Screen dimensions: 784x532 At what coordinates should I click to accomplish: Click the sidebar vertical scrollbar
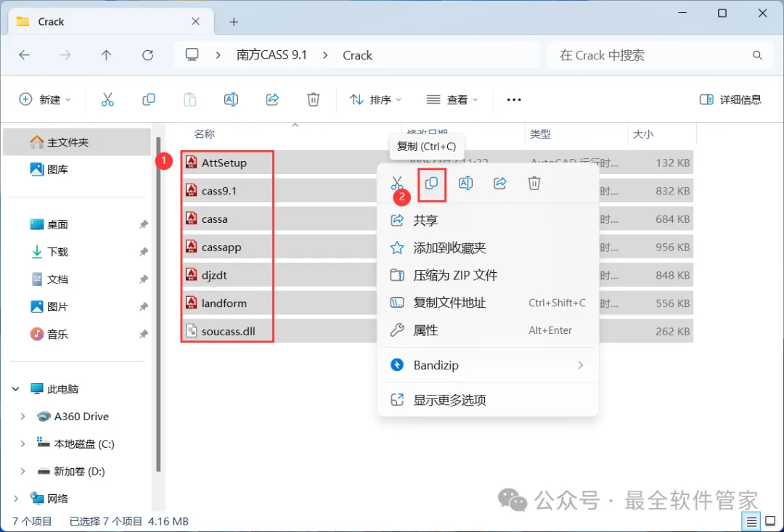click(158, 304)
